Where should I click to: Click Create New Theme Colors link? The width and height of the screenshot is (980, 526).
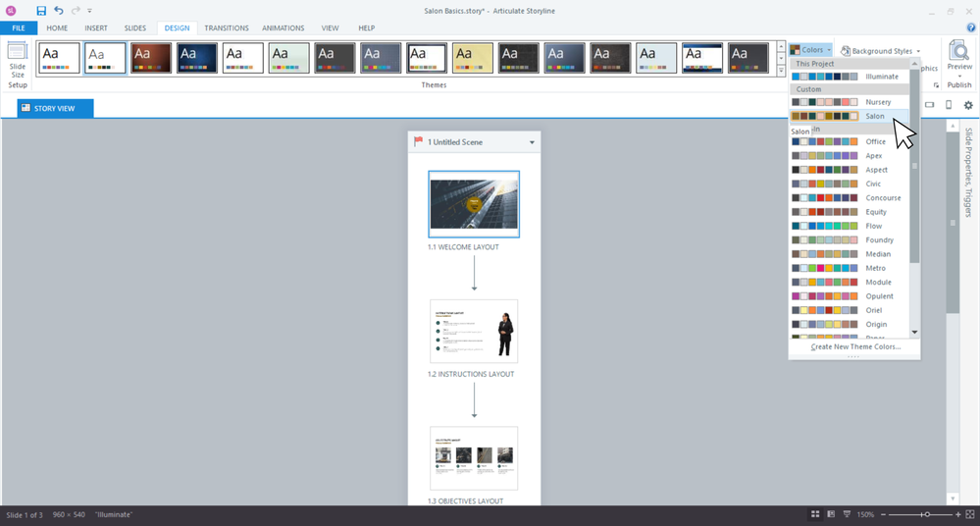pos(855,346)
